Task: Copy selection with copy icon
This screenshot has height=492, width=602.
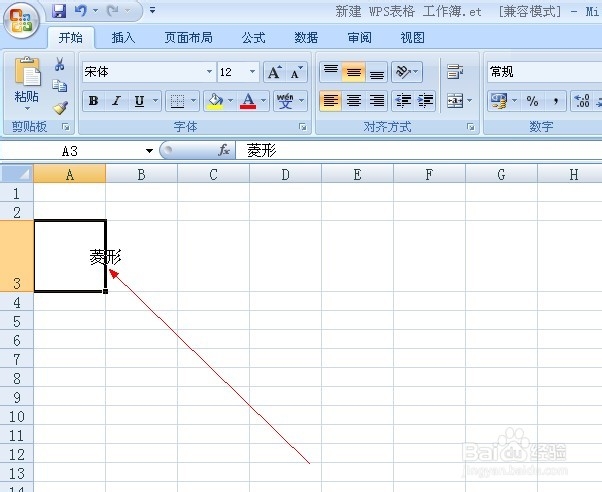Action: 60,86
